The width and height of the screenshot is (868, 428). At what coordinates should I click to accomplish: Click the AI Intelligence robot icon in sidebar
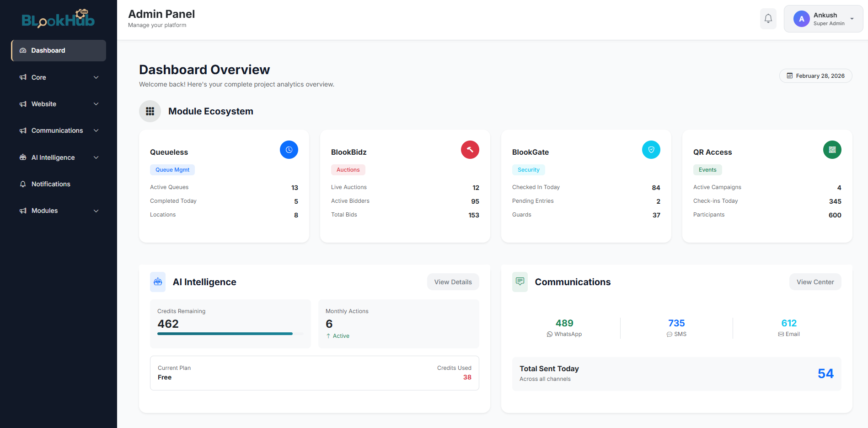tap(23, 157)
